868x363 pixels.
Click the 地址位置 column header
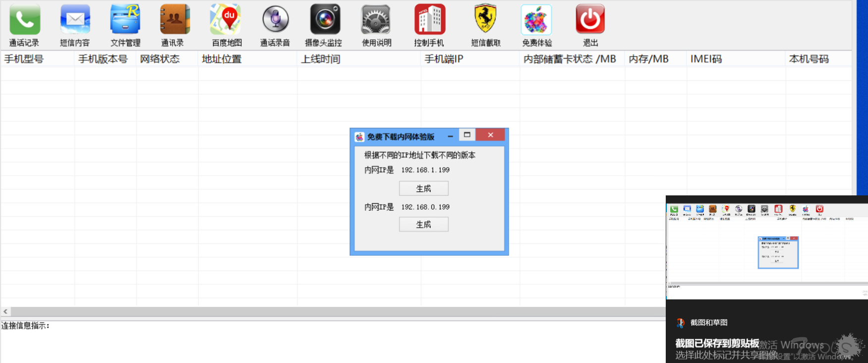point(248,59)
